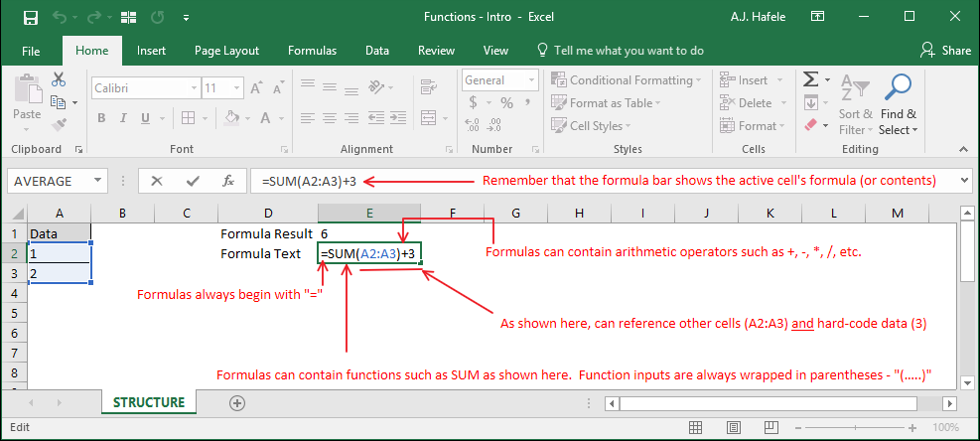This screenshot has height=441, width=980.
Task: Open the Borders button
Action: 188,117
